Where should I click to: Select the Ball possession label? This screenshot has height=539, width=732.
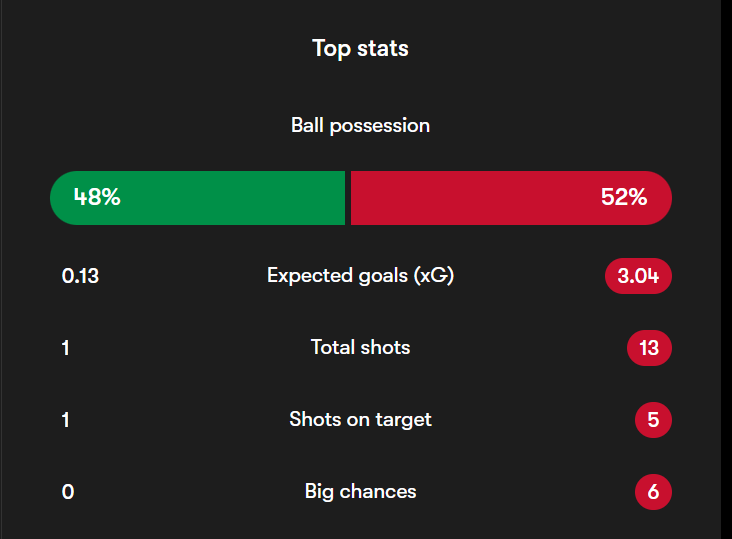[360, 126]
